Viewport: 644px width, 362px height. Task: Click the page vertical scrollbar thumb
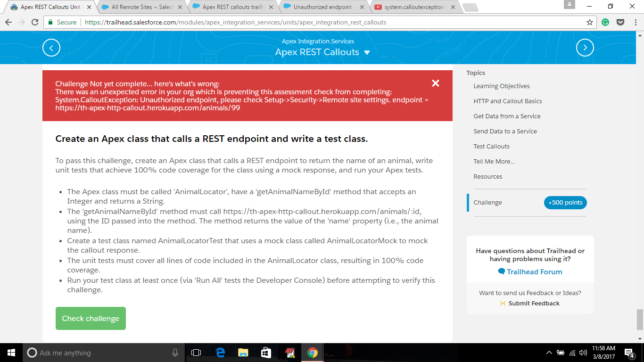coord(640,320)
